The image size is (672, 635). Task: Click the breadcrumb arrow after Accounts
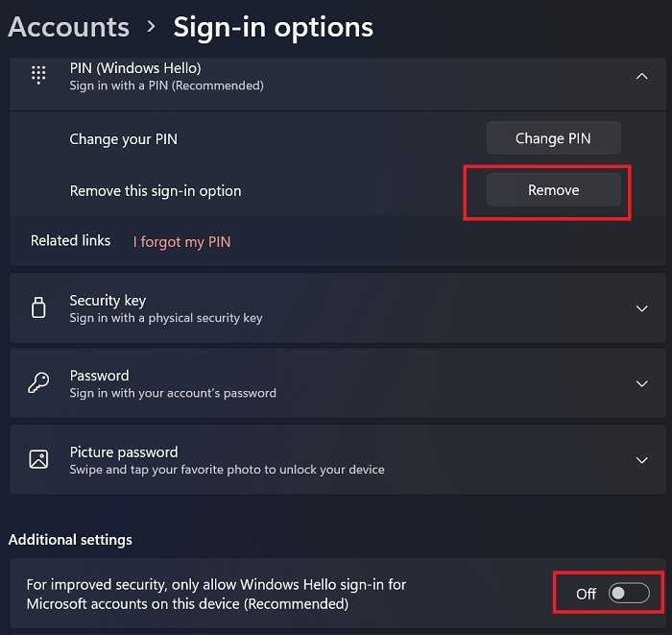tap(151, 27)
